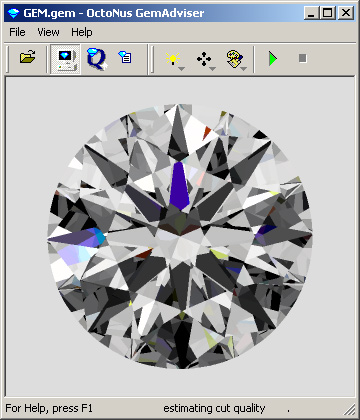Screen dimensions: 360x420
Task: Expand the palette dropdown arrow
Action: [x=244, y=69]
